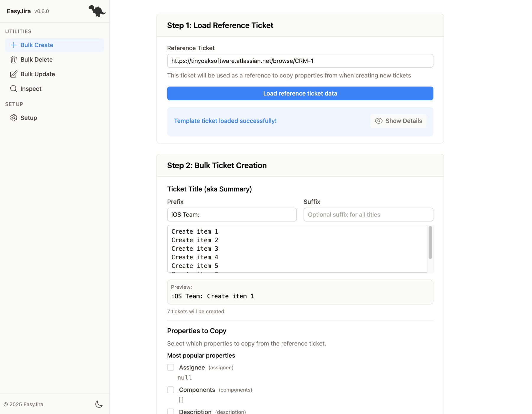This screenshot has height=414, width=532.
Task: Click the eye icon on Show Details
Action: tap(379, 121)
